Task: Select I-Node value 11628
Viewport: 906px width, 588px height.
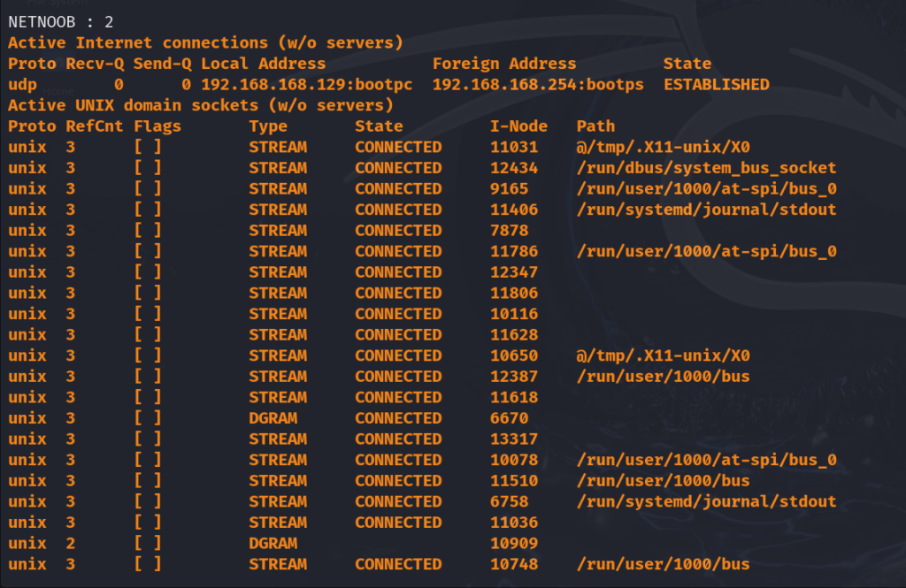Action: (x=514, y=334)
